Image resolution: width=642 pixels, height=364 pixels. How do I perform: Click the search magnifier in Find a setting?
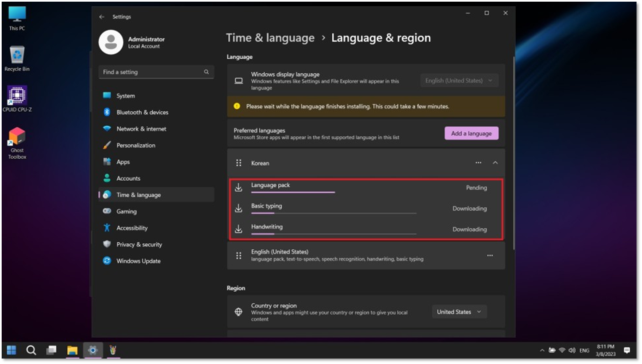pos(206,72)
